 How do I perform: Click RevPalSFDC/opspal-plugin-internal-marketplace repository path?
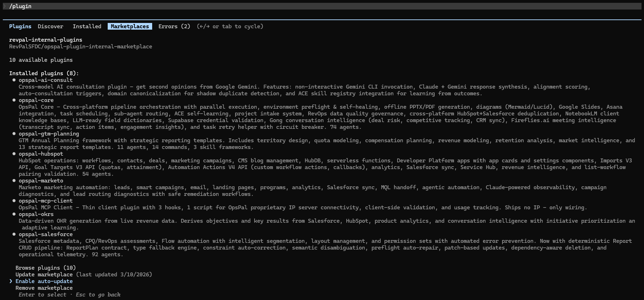pyautogui.click(x=80, y=47)
